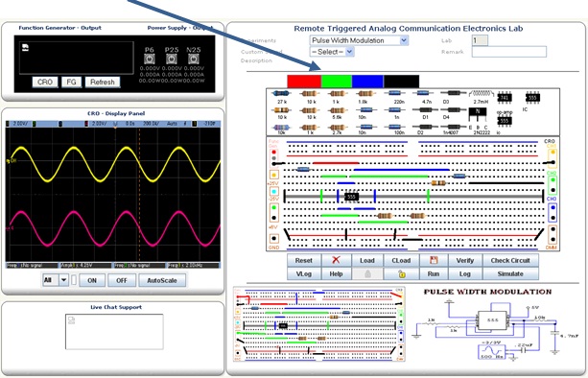Select the 741 op-amp chip component

point(505,98)
